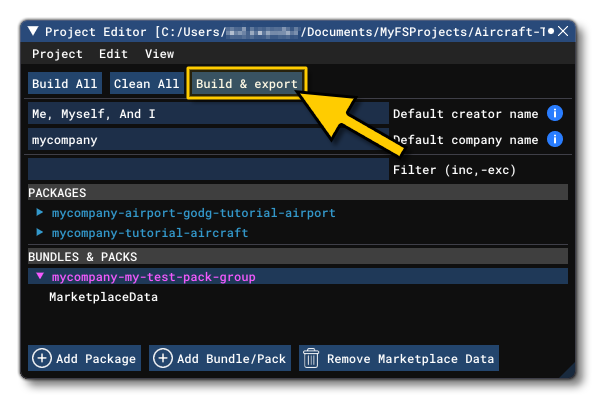
Task: Click the Filter (inc,-exc) label
Action: click(x=454, y=169)
